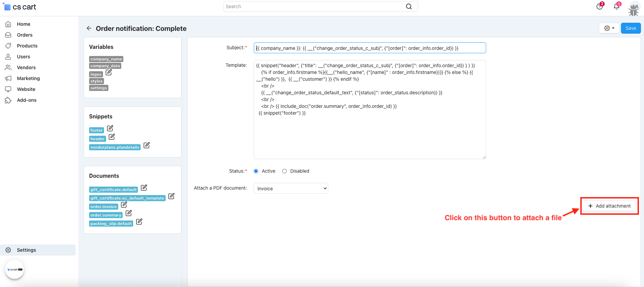
Task: Open the Home sidebar icon
Action: point(8,24)
